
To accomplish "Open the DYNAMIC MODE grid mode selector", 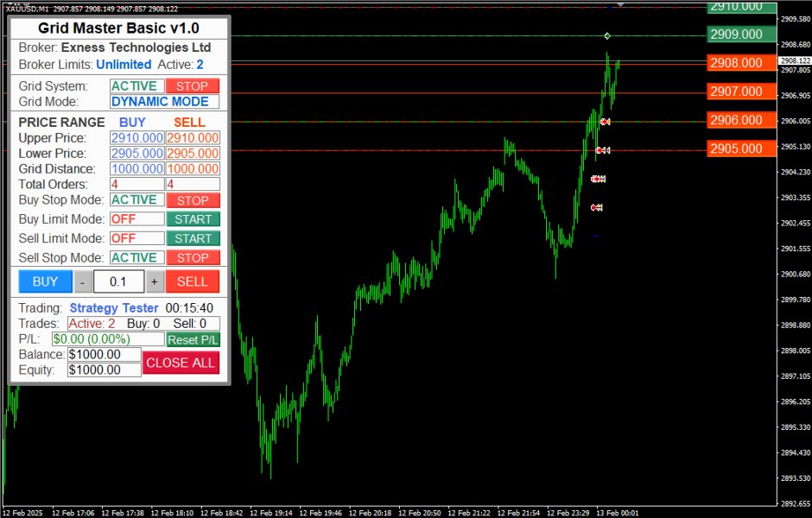I will click(x=161, y=101).
